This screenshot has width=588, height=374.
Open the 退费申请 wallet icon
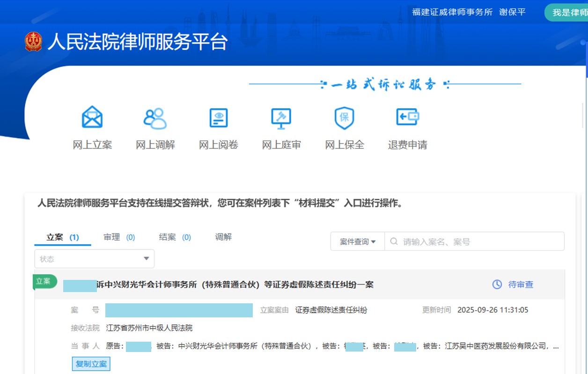coord(408,117)
